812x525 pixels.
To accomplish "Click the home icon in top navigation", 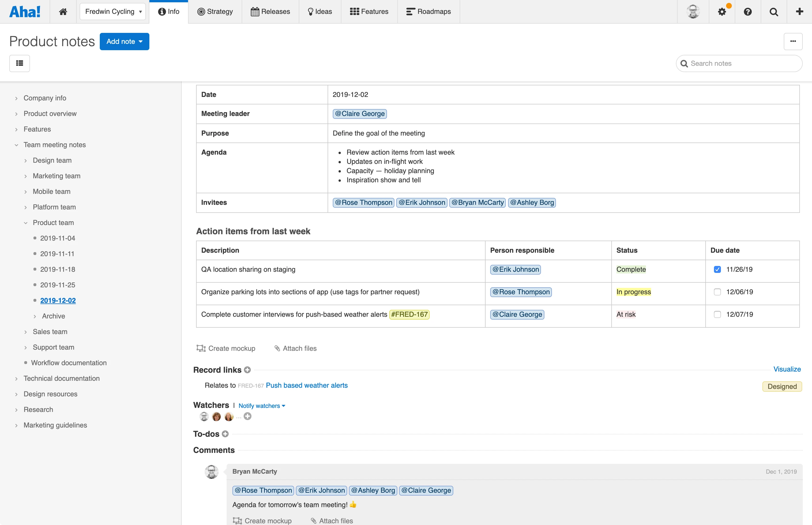I will pyautogui.click(x=63, y=12).
